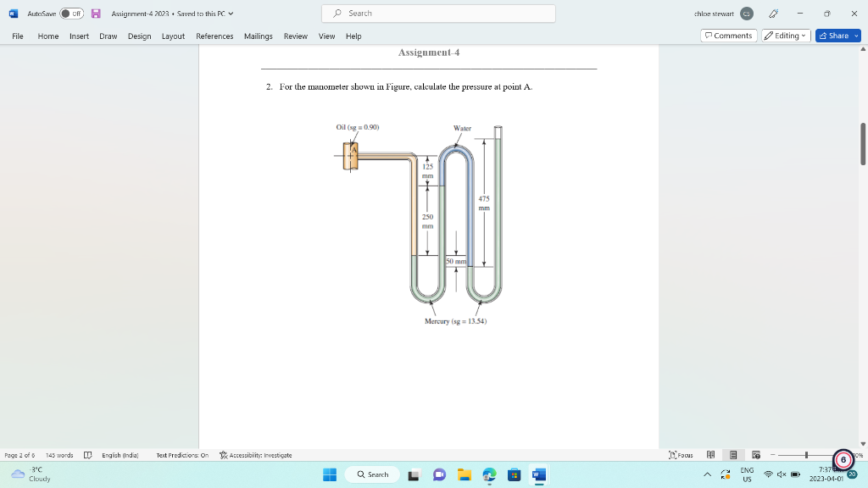Open the Editing mode dropdown
Image resolution: width=868 pixels, height=488 pixels.
[x=784, y=36]
